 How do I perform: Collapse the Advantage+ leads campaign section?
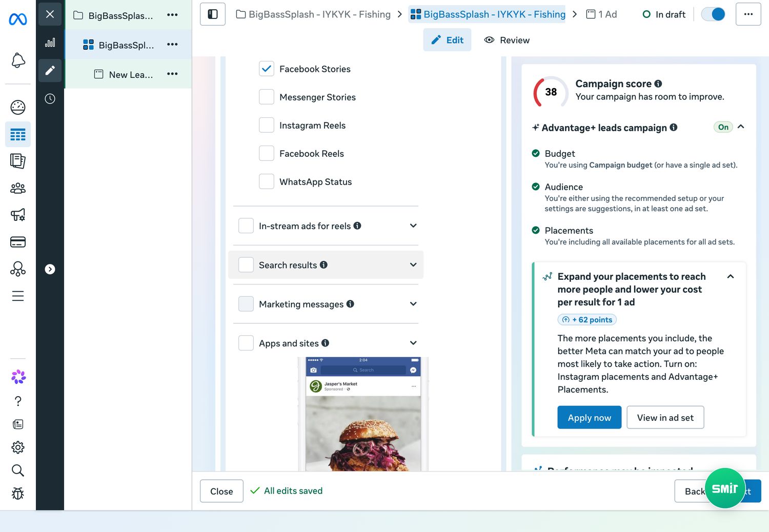[741, 127]
